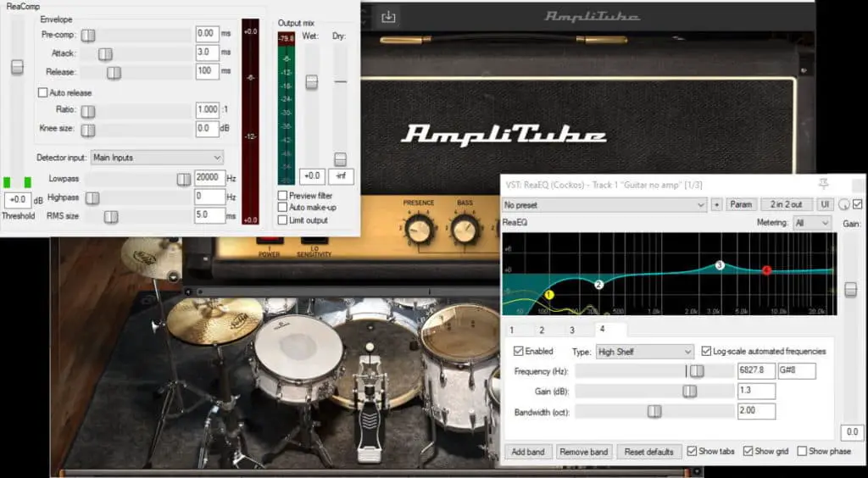
Task: Open band Type dropdown showing High Shelf
Action: (645, 352)
